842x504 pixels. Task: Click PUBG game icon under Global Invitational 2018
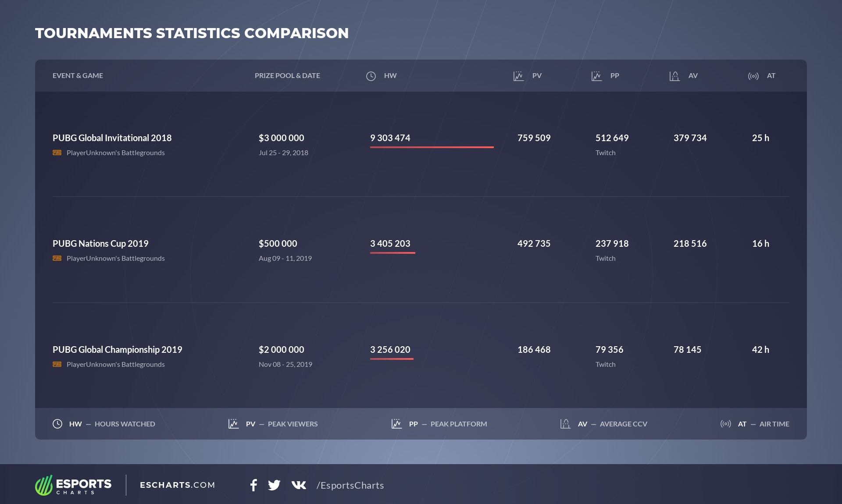[57, 153]
